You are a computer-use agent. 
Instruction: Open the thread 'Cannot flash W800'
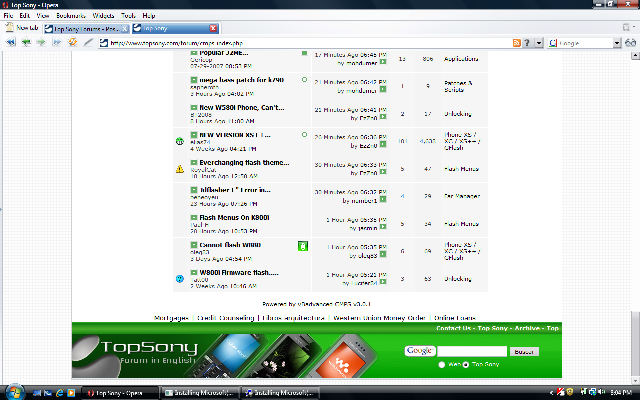coord(230,245)
